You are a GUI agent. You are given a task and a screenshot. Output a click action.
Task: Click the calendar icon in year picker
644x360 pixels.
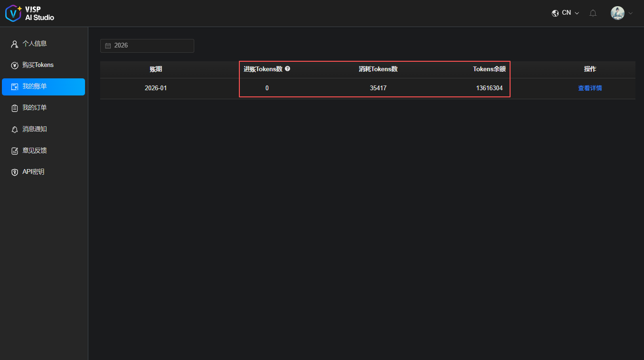pos(108,46)
